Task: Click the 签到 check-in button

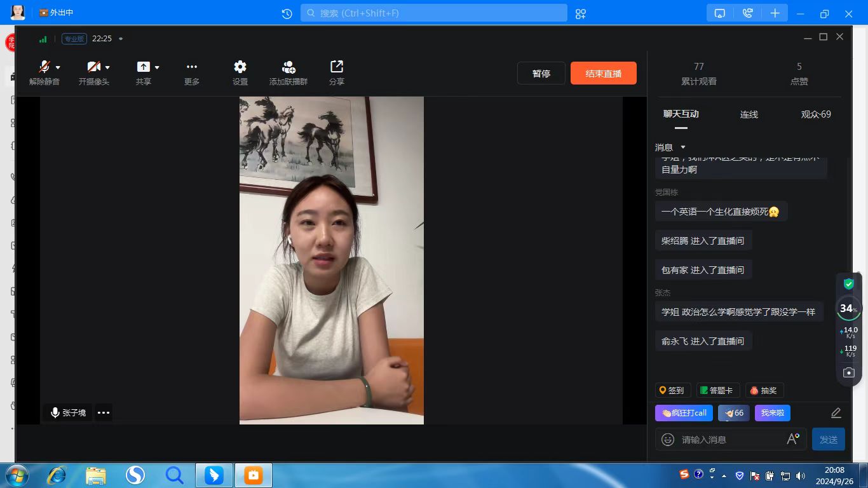Action: tap(672, 390)
